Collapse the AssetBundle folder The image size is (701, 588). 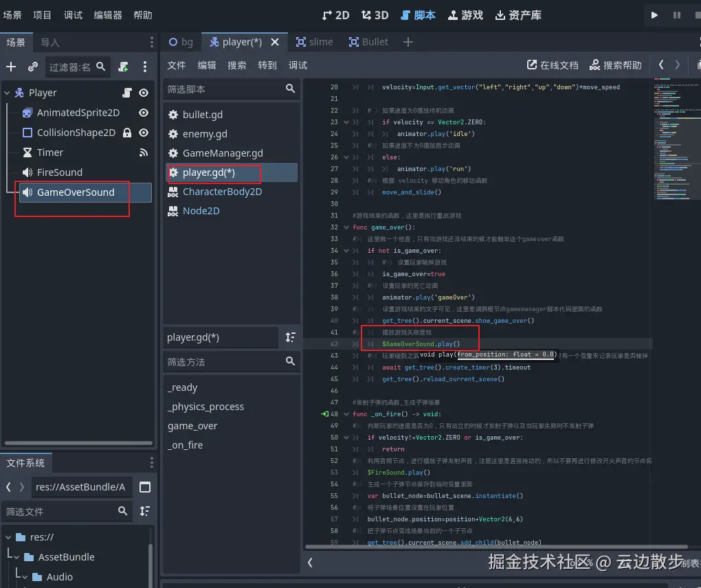tap(16, 557)
